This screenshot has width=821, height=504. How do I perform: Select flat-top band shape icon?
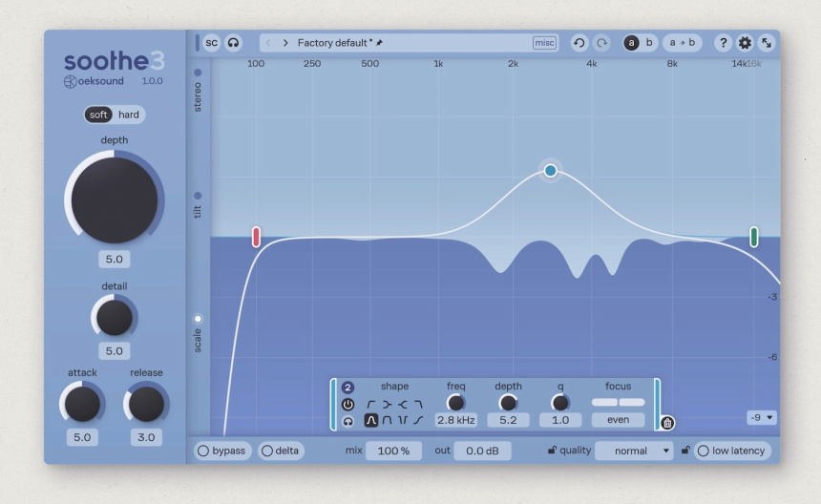(387, 420)
